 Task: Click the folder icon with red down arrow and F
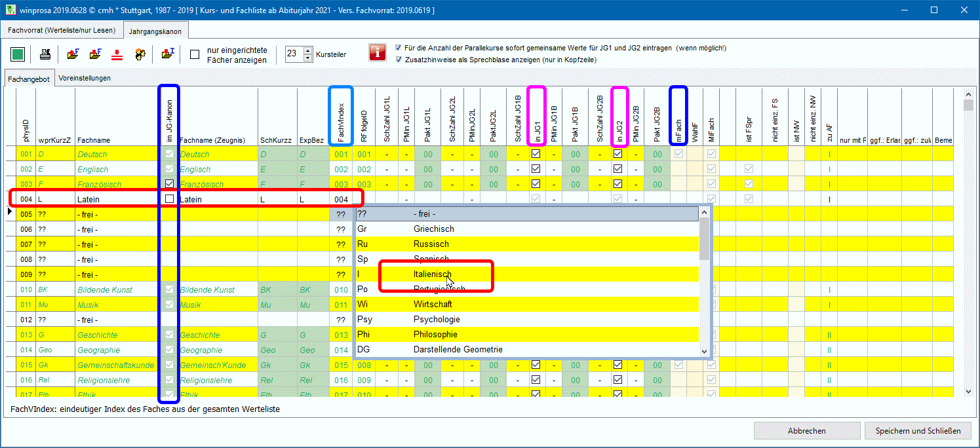pyautogui.click(x=95, y=54)
